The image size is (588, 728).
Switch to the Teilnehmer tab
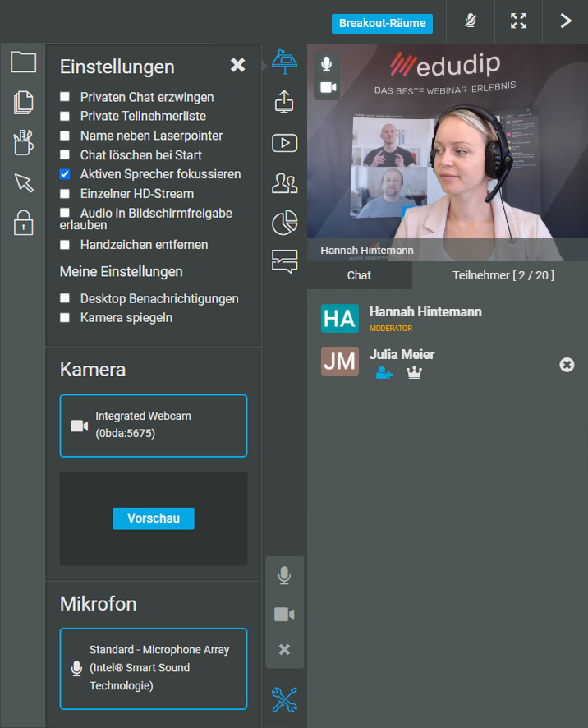pos(503,275)
